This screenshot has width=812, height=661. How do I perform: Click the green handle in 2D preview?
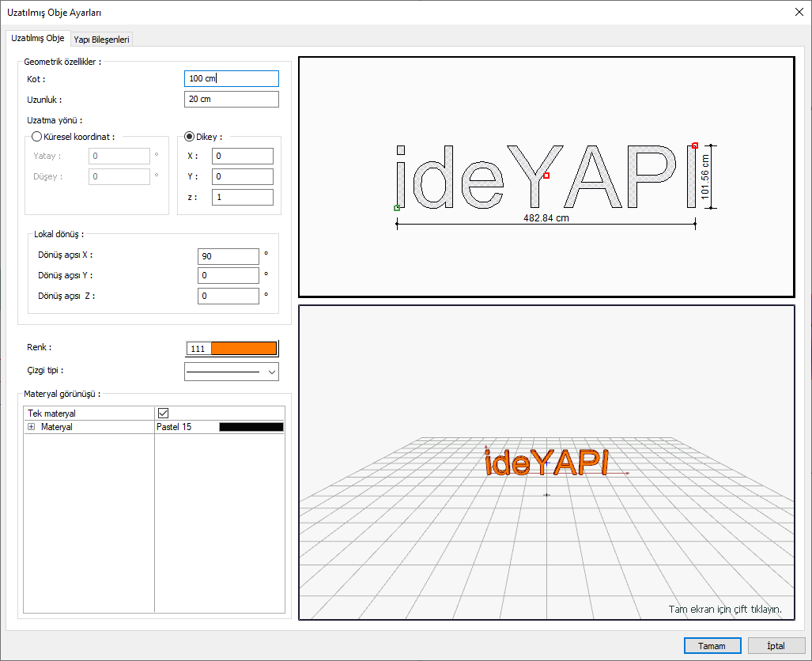coord(397,208)
